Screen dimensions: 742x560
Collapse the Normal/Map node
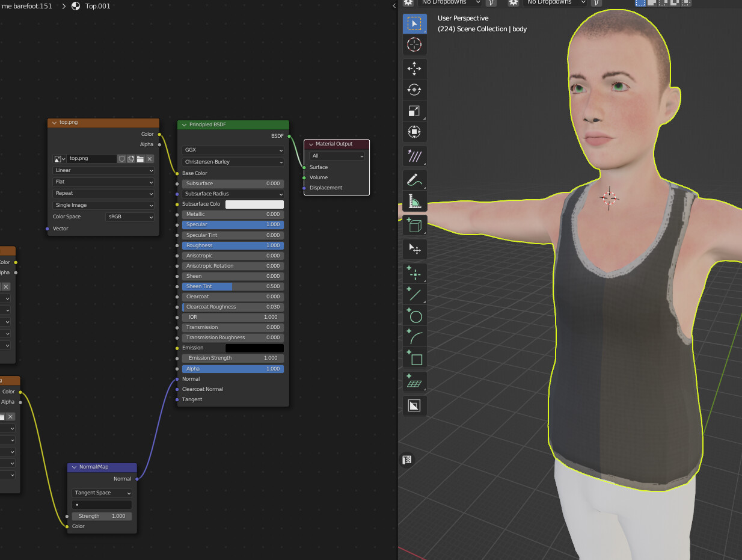[75, 467]
